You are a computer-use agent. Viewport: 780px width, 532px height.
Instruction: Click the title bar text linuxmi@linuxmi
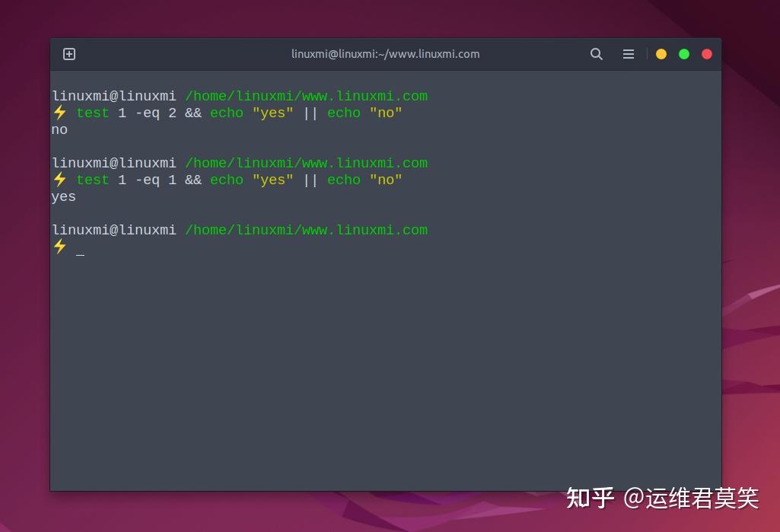[385, 54]
